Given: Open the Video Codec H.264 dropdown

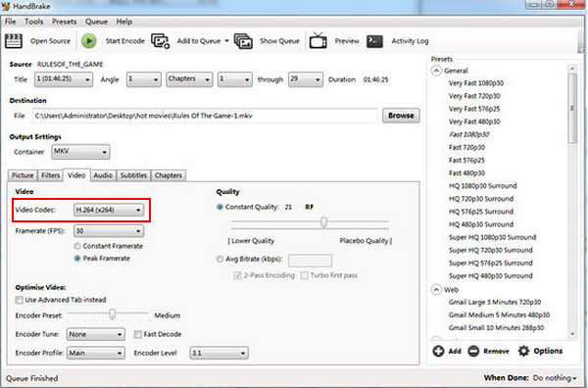Looking at the screenshot, I should (x=109, y=210).
